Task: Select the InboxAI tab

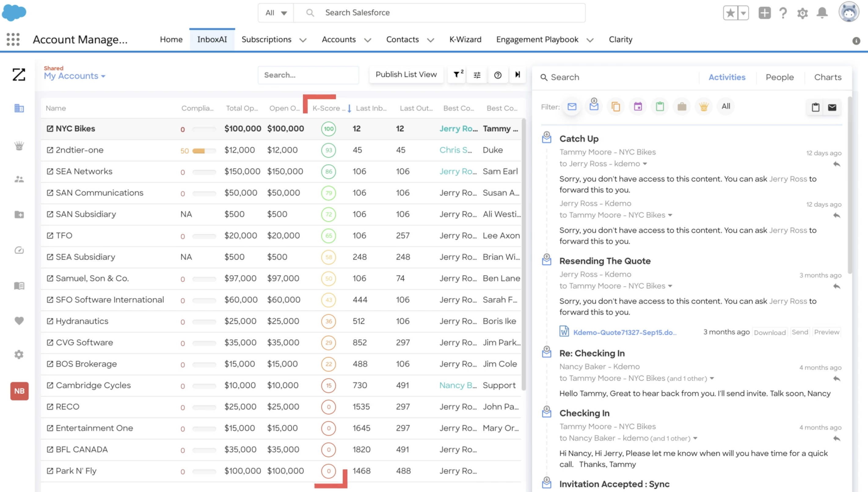Action: [x=212, y=39]
